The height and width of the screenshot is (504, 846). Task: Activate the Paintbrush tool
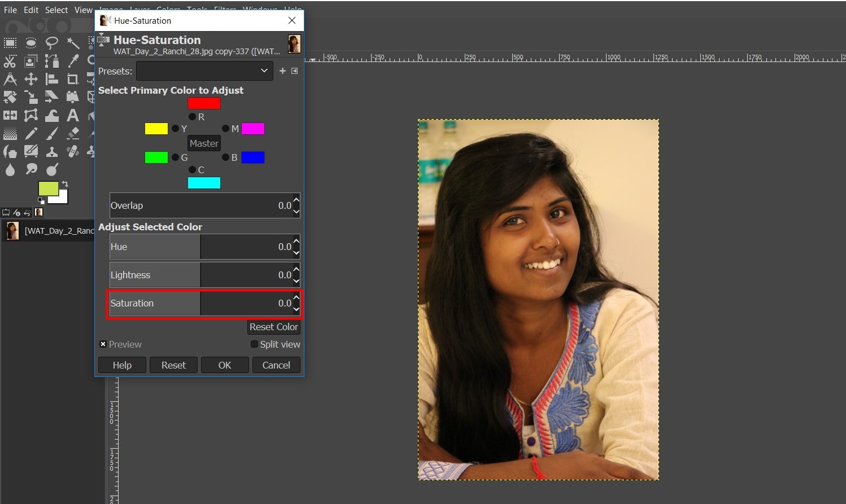coord(51,134)
